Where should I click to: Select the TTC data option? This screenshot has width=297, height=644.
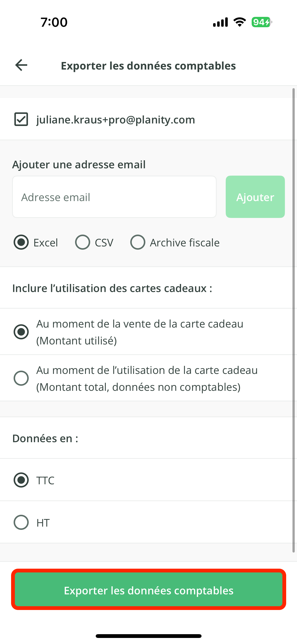pyautogui.click(x=21, y=480)
